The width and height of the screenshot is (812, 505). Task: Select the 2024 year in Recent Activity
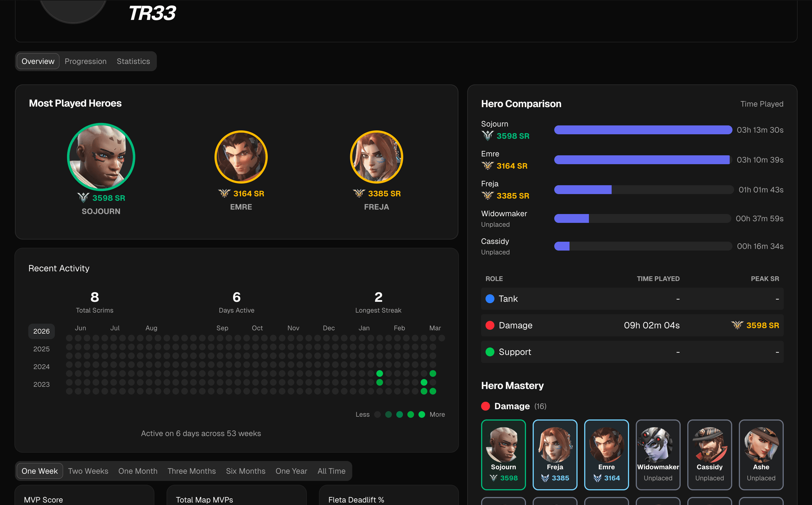[x=41, y=366]
